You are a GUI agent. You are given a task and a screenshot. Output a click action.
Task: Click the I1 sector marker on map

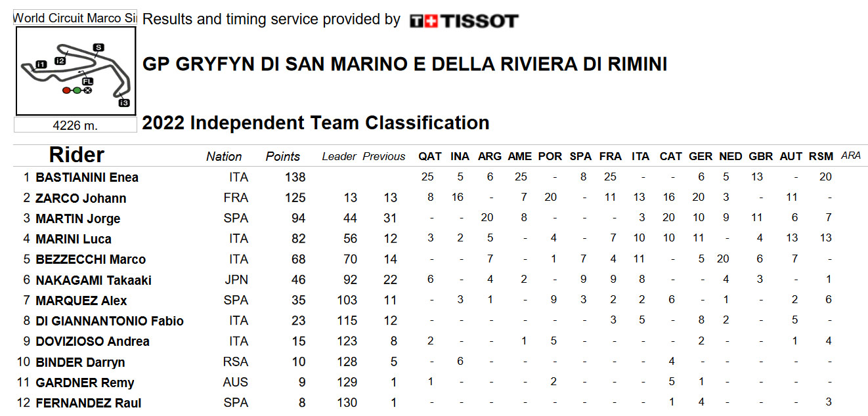[41, 64]
